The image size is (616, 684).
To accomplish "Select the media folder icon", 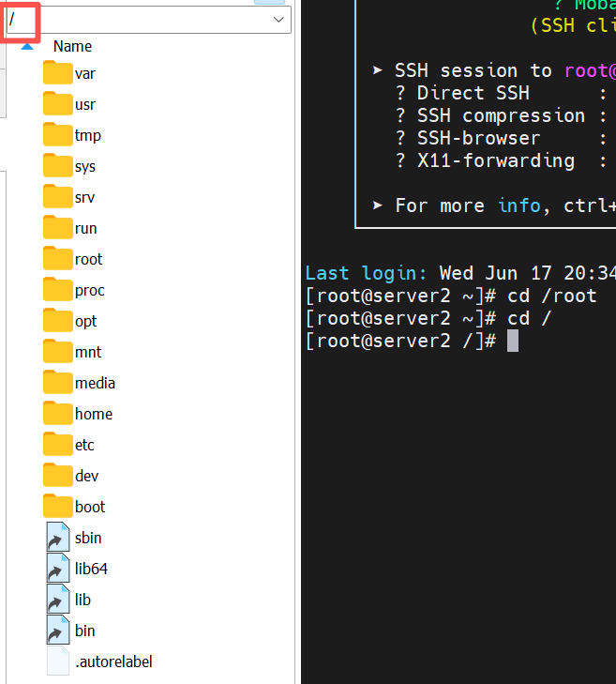I will (58, 383).
